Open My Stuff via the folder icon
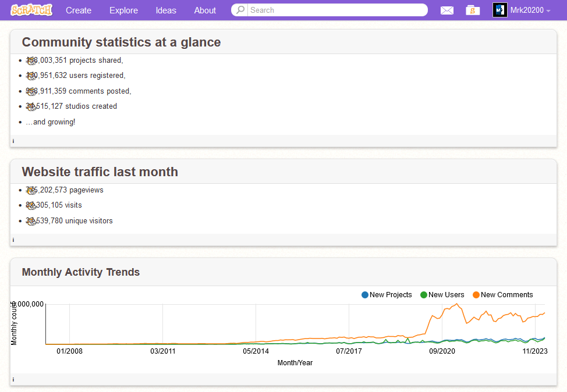Screen dimensions: 567x392 pyautogui.click(x=472, y=10)
